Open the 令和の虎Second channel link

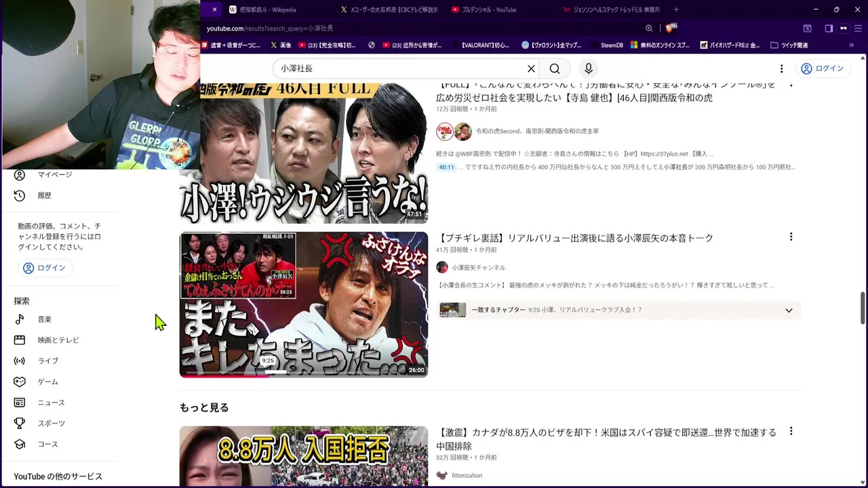tap(537, 131)
